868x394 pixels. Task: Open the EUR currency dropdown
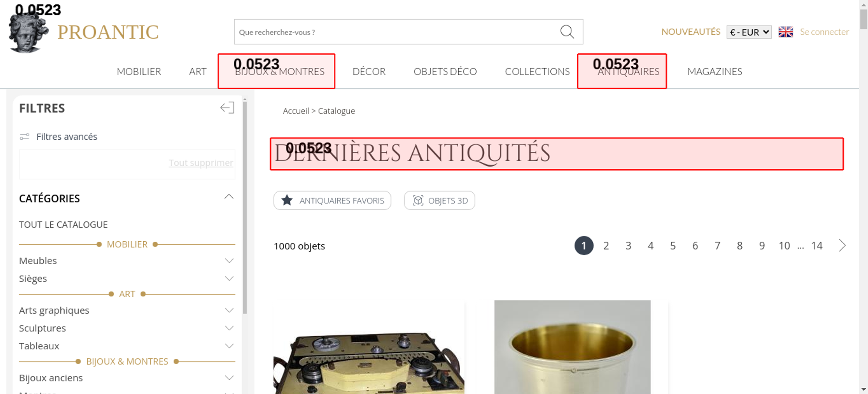coord(749,32)
